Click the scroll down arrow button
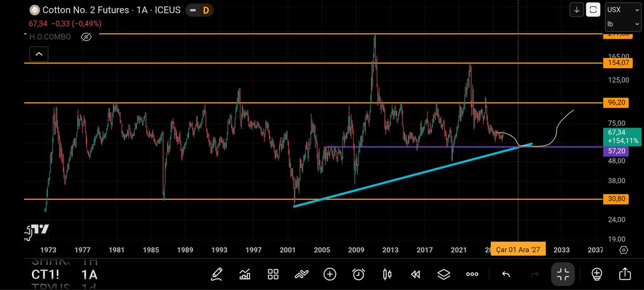Viewport: 644px width, 290px height. pyautogui.click(x=577, y=9)
